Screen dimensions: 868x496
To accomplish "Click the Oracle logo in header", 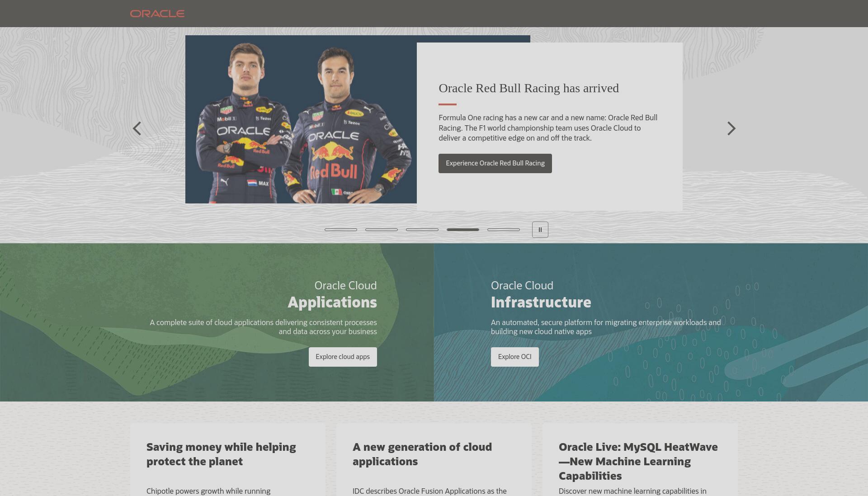I will (157, 14).
